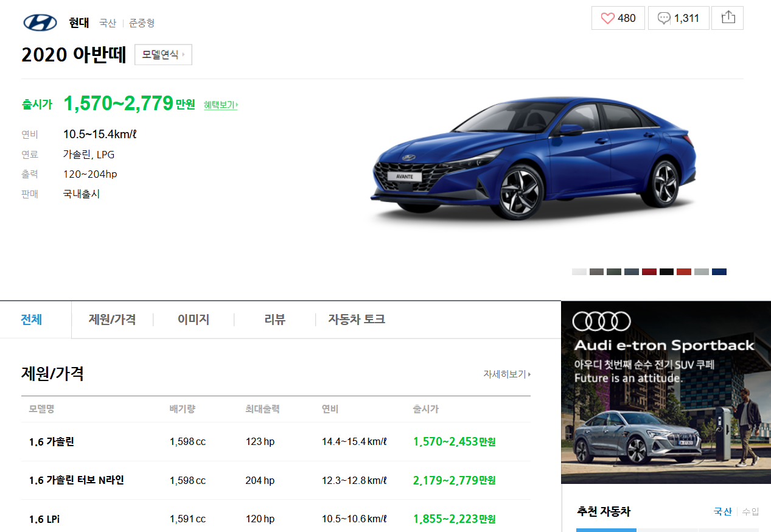This screenshot has width=771, height=532.
Task: Open the 혜택보기 benefits link
Action: pos(220,105)
